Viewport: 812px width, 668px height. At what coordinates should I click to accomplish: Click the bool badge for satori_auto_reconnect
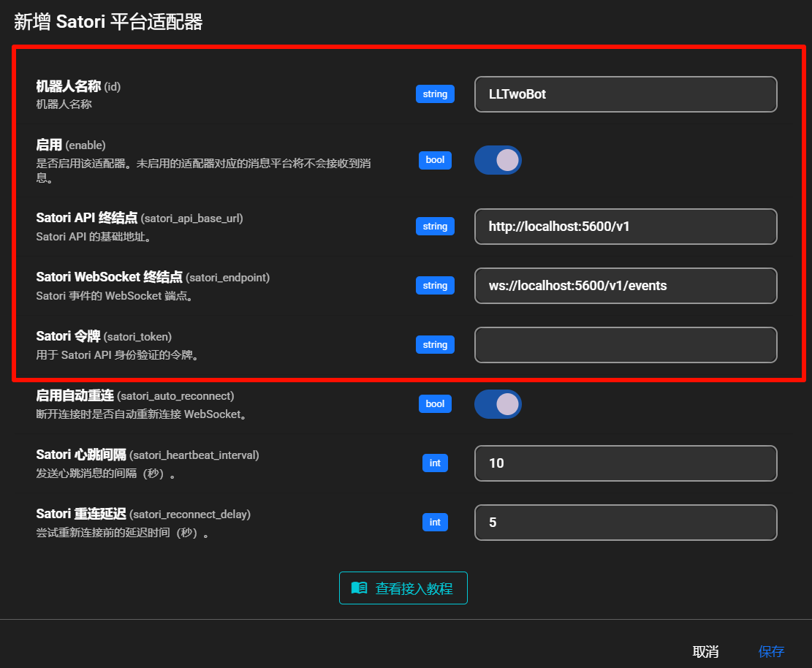coord(435,404)
